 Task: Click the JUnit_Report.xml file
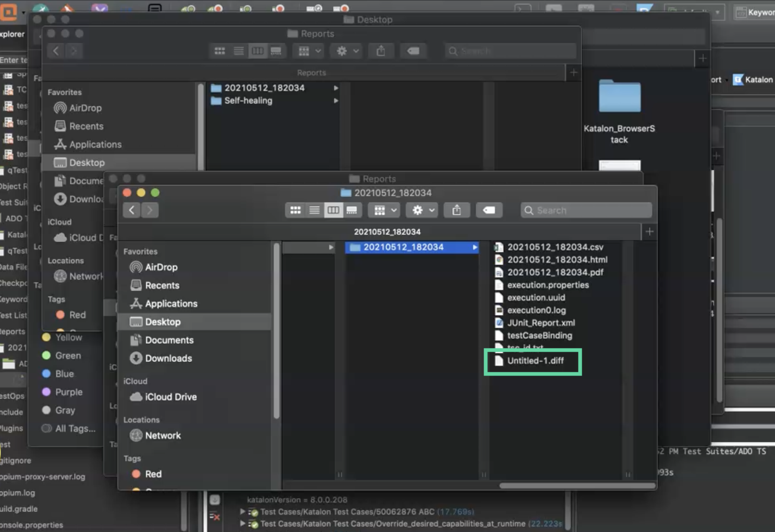(x=541, y=323)
